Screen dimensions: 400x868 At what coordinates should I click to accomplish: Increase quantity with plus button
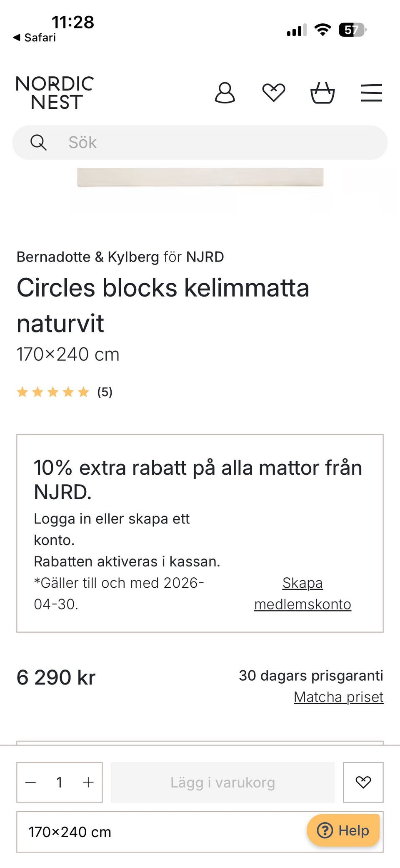[88, 782]
